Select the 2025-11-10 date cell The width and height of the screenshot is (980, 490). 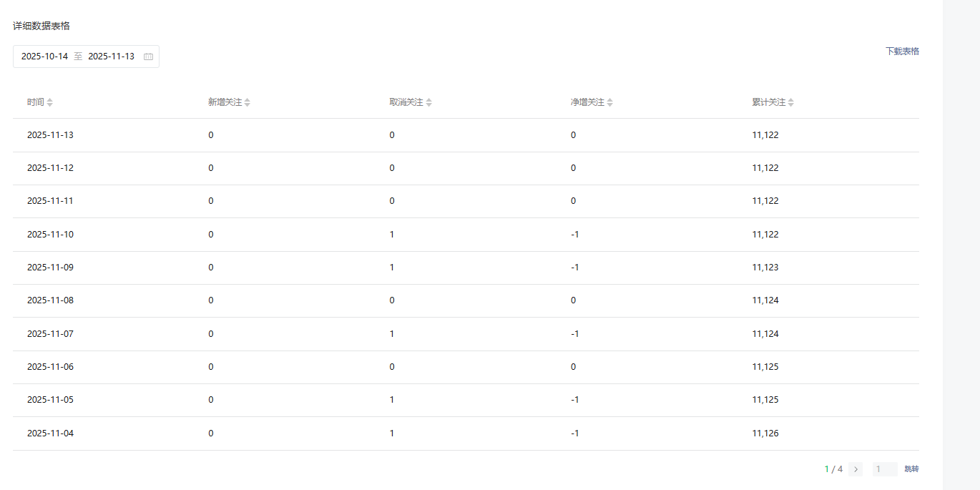click(x=50, y=235)
